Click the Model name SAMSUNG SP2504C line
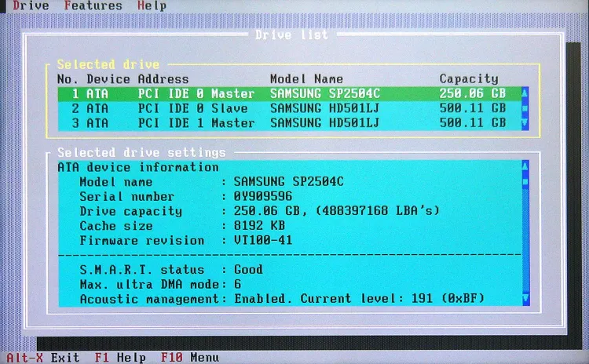The image size is (589, 364). tap(211, 182)
